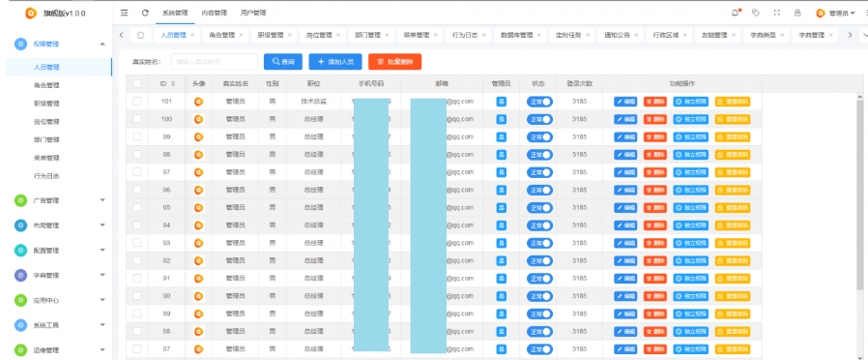Click the 应用中心 sidebar icon

(20, 300)
